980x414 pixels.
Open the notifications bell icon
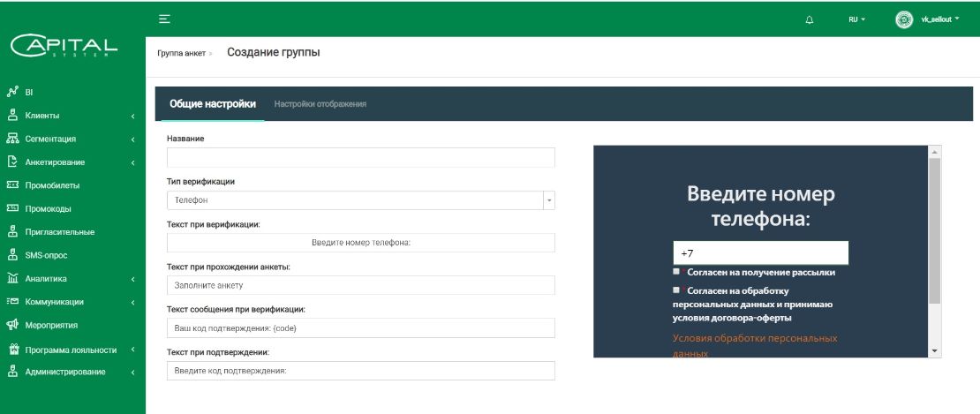[x=810, y=20]
